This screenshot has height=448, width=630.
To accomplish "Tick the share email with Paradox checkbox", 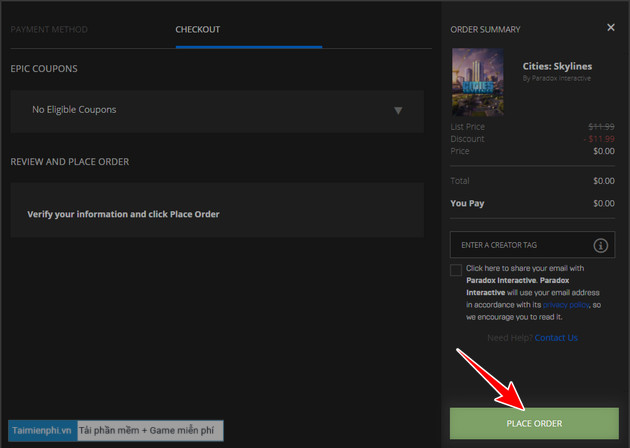I will tap(456, 270).
